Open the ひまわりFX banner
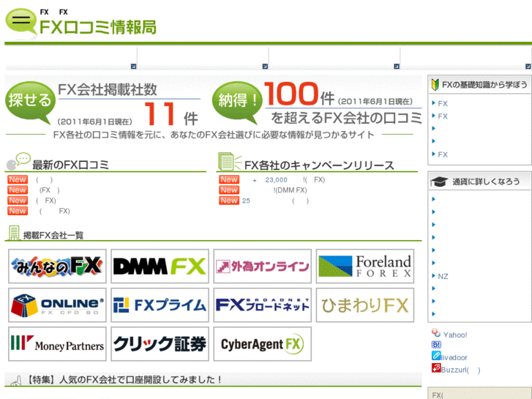The image size is (532, 399). [x=365, y=305]
